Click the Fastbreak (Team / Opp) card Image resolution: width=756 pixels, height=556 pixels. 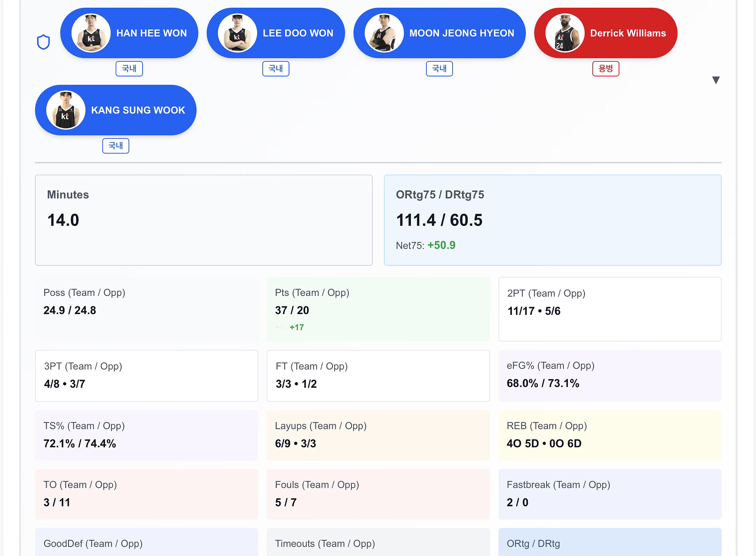(x=610, y=494)
